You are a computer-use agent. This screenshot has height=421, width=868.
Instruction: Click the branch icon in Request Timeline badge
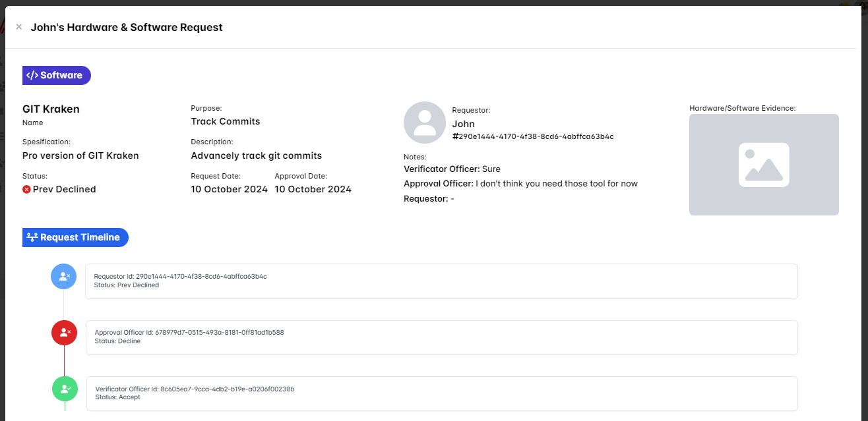[x=32, y=237]
